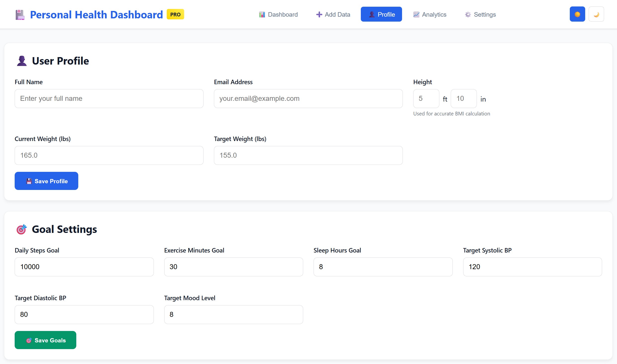Select the Dashboard bar chart icon

[262, 14]
